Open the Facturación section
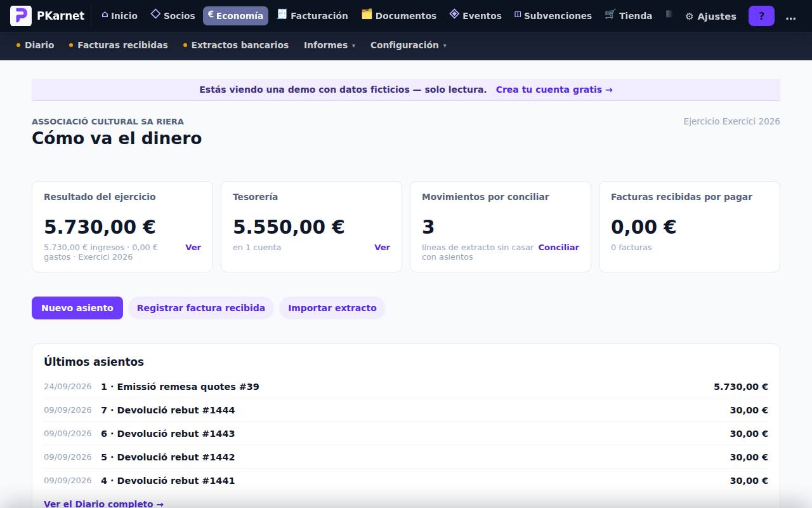The image size is (812, 508). [313, 16]
